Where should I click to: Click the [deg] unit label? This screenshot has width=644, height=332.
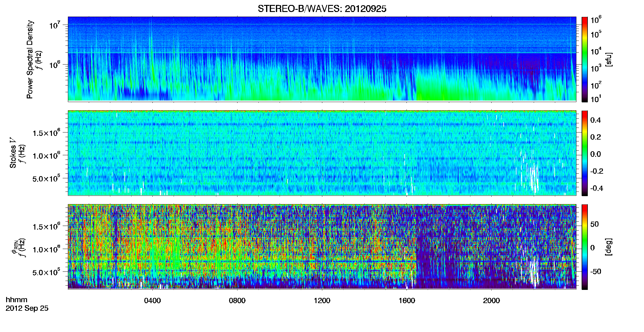click(609, 247)
